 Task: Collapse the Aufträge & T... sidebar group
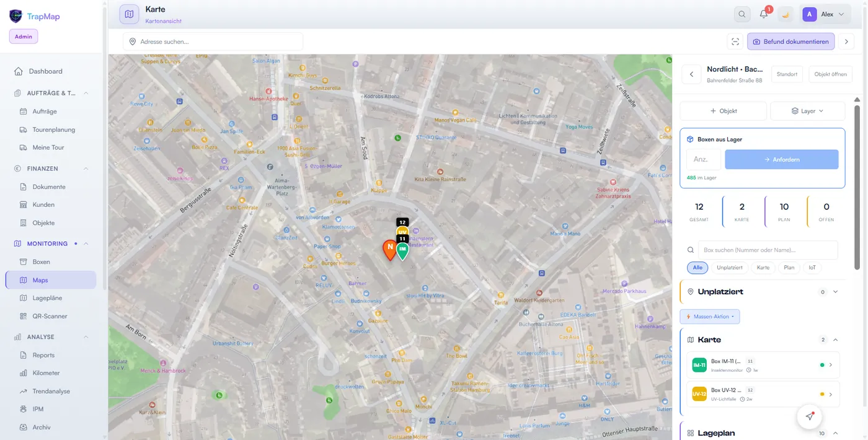(86, 93)
